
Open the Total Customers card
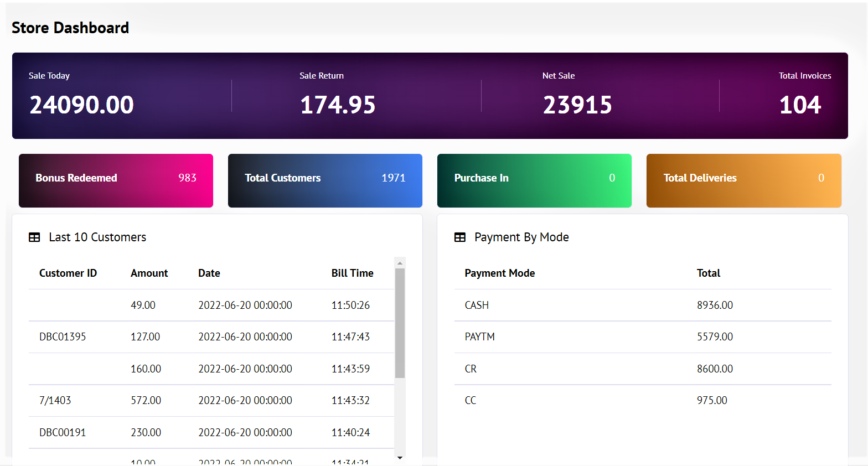(325, 180)
